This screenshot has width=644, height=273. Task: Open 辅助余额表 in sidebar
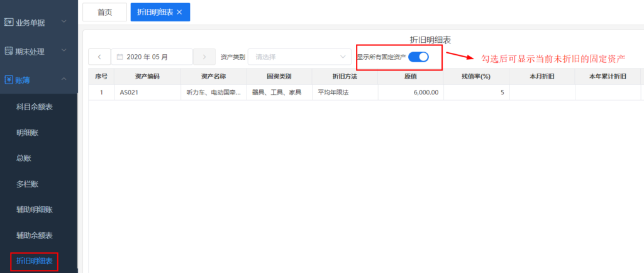35,236
